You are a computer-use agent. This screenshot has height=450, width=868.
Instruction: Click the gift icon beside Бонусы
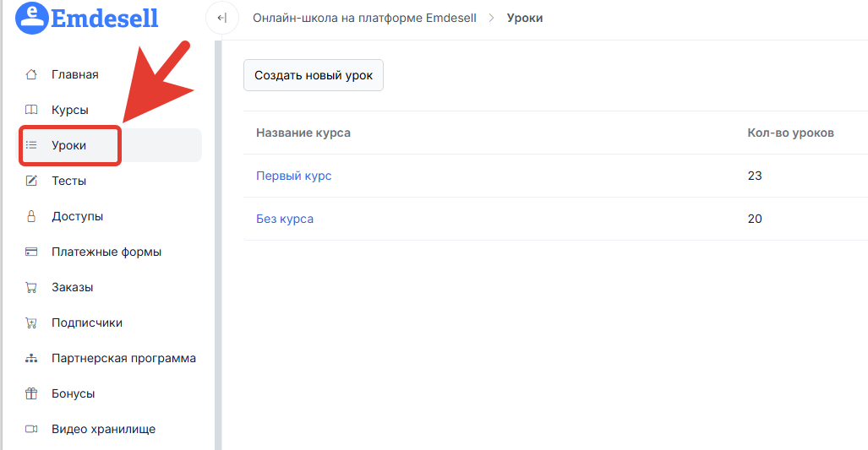point(31,393)
